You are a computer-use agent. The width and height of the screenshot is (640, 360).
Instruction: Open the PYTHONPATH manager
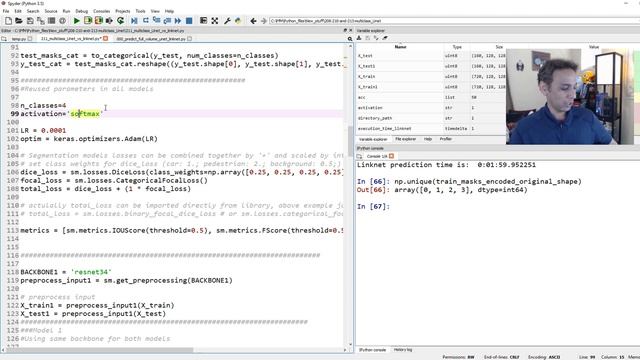point(238,20)
